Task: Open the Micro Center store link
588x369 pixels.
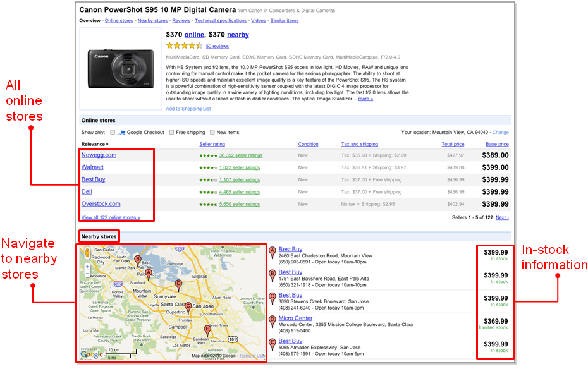Action: 295,318
